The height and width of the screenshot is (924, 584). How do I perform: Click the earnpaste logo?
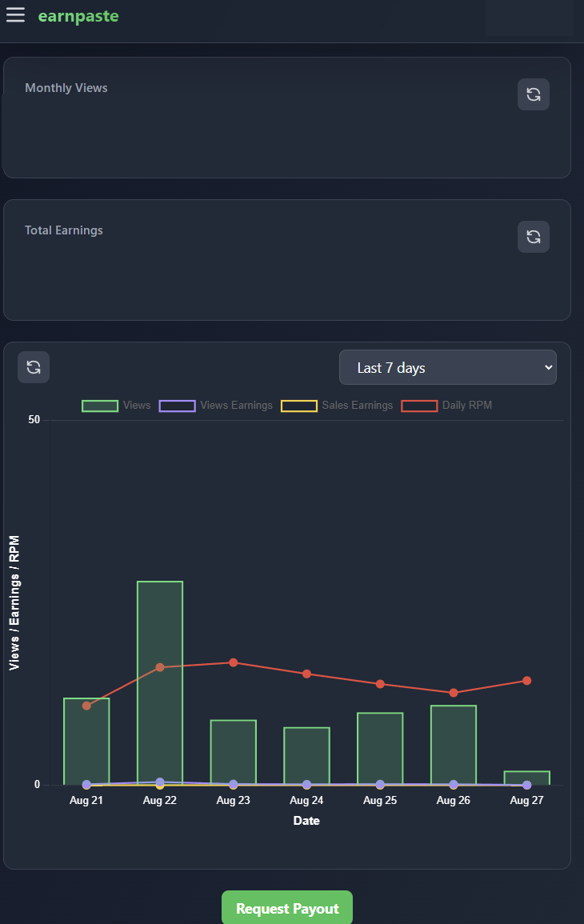pyautogui.click(x=78, y=15)
